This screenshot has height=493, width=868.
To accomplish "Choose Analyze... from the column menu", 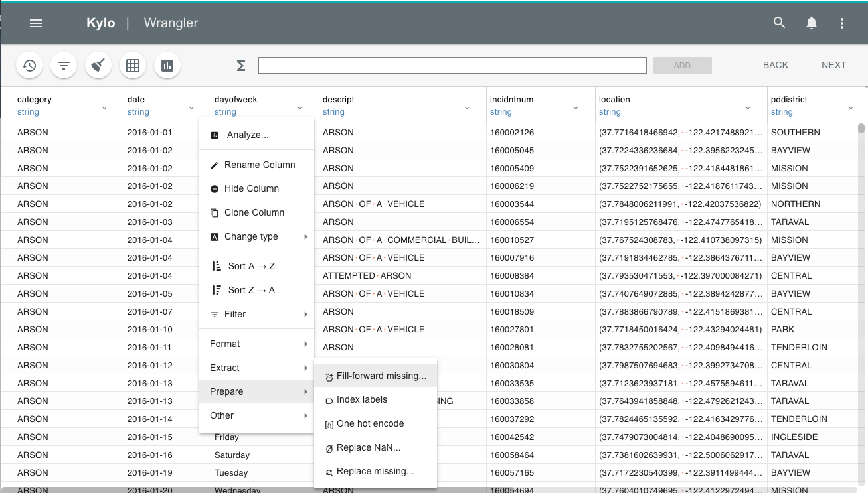I will point(256,135).
